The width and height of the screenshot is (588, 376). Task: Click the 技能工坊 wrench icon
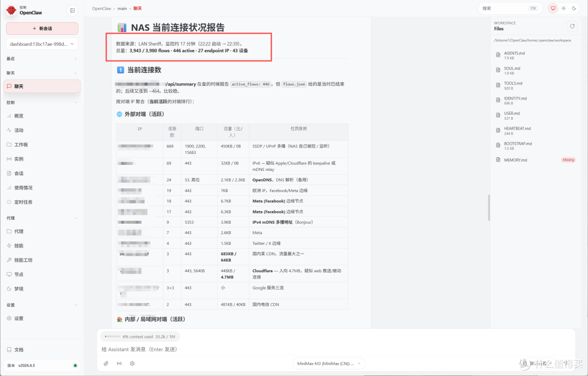click(9, 260)
